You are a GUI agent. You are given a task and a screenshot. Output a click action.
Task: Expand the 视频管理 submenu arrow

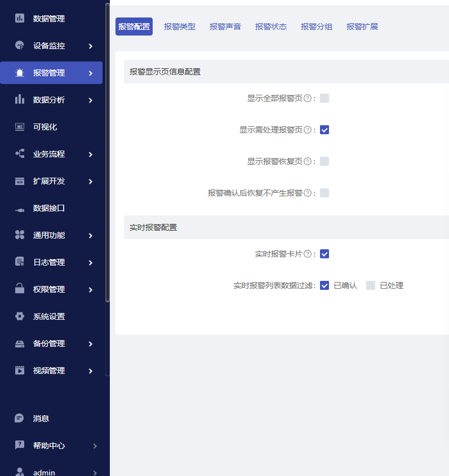pos(90,371)
